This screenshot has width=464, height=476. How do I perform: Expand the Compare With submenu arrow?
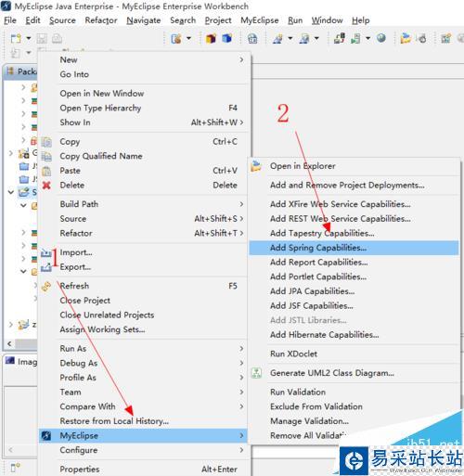pos(241,406)
